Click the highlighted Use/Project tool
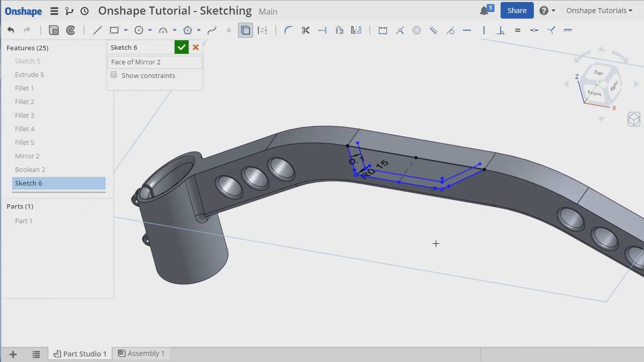Viewport: 644px width, 362px height. tap(246, 30)
